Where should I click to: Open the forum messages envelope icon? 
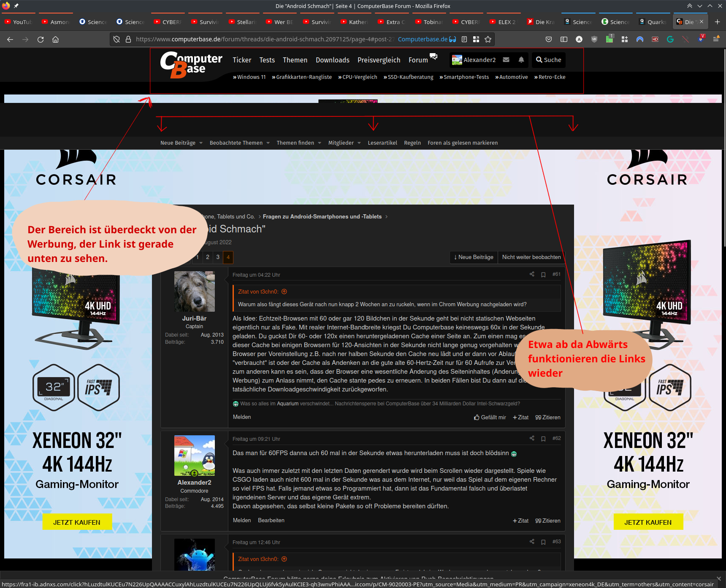pyautogui.click(x=506, y=60)
